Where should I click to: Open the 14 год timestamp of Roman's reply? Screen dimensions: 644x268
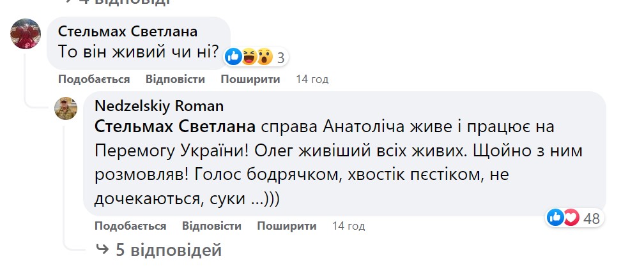pyautogui.click(x=348, y=226)
